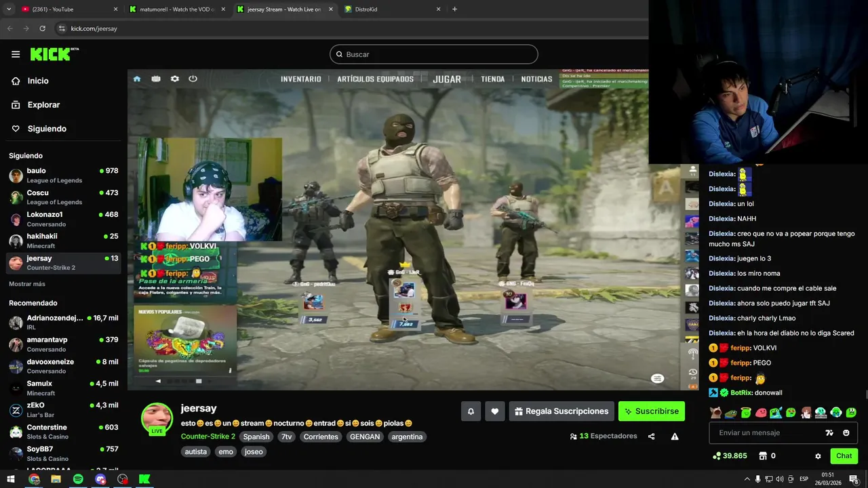The width and height of the screenshot is (868, 488).
Task: Open feripp's profile from VOLKVI message
Action: [x=742, y=348]
